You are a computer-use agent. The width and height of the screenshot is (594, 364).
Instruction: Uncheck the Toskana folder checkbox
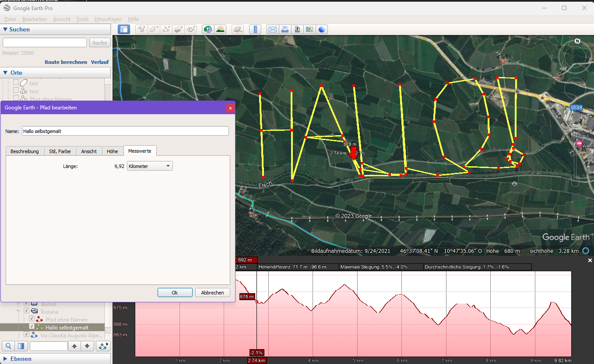tap(26, 311)
